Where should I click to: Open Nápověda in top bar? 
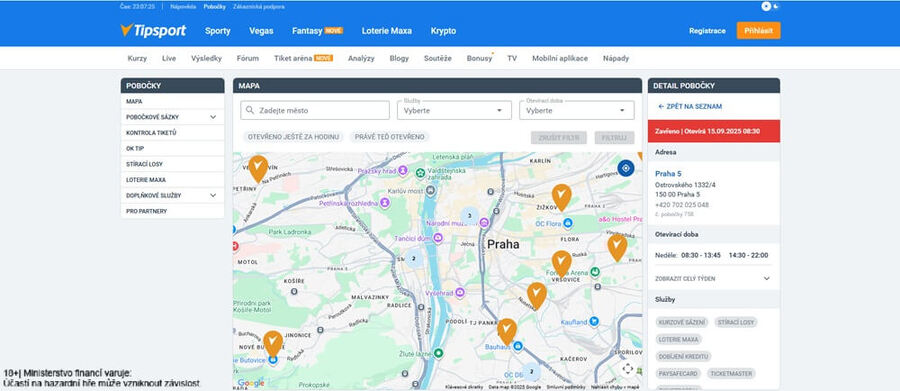coord(183,7)
